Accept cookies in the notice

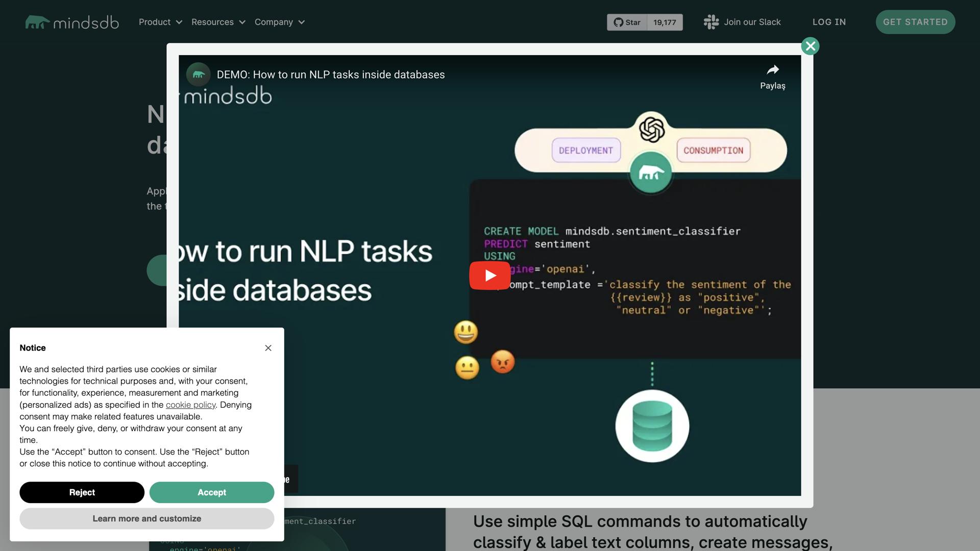click(211, 492)
